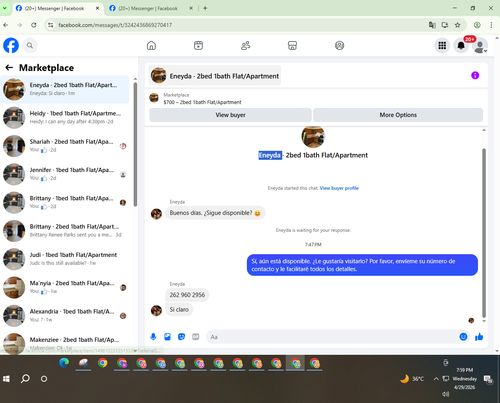Click the address bar URL

[115, 25]
